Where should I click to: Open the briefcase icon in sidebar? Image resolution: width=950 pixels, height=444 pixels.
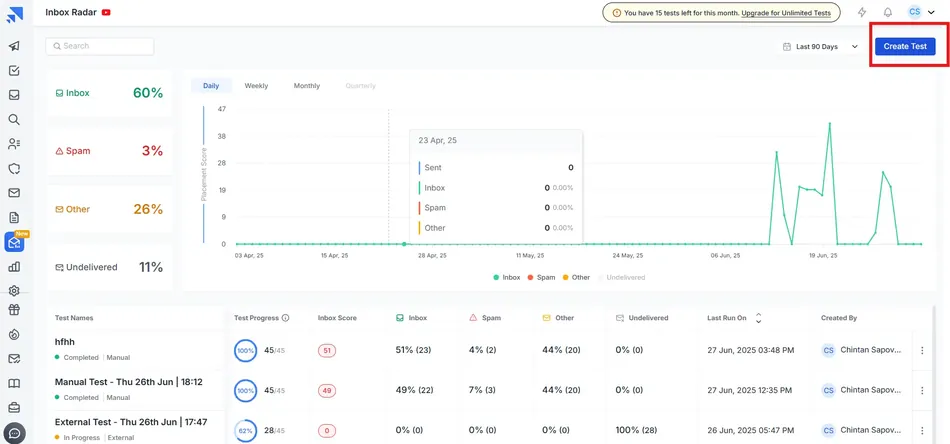click(14, 407)
